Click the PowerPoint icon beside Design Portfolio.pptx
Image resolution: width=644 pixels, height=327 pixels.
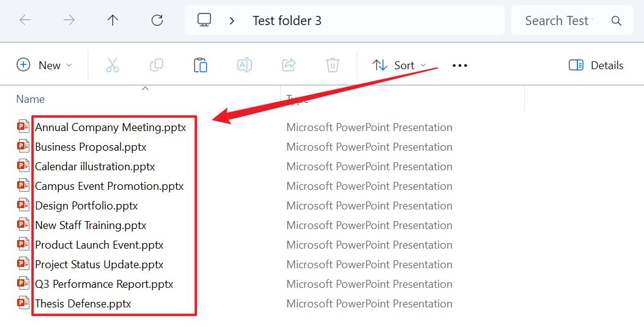pyautogui.click(x=23, y=206)
